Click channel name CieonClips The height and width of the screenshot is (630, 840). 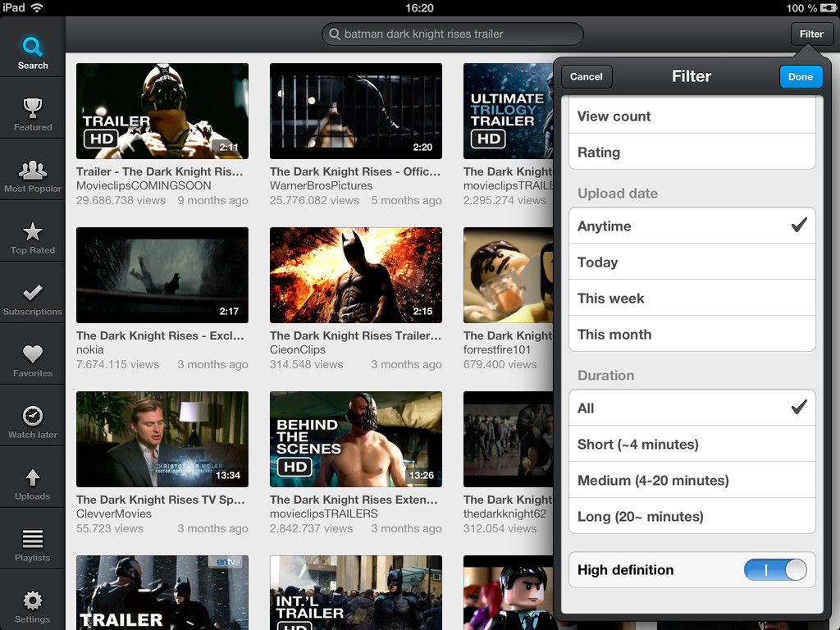pos(298,349)
